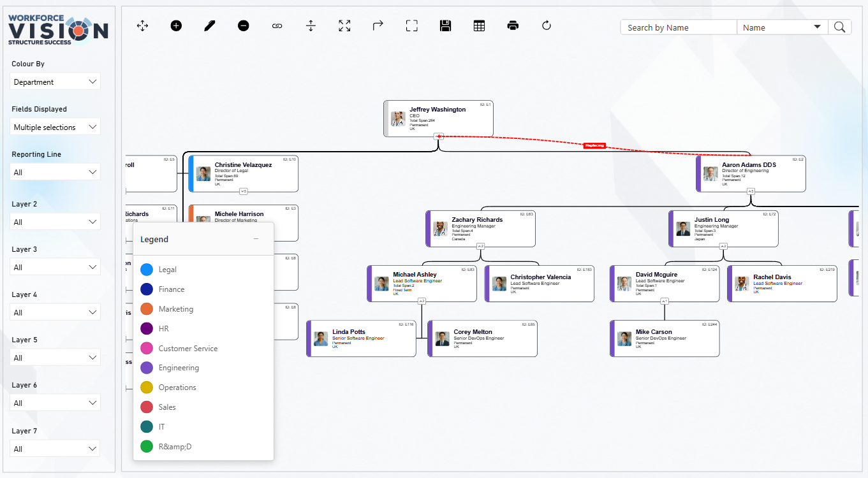Collapse Justin Long's reports expander
Viewport: 868px width, 478px height.
[723, 246]
